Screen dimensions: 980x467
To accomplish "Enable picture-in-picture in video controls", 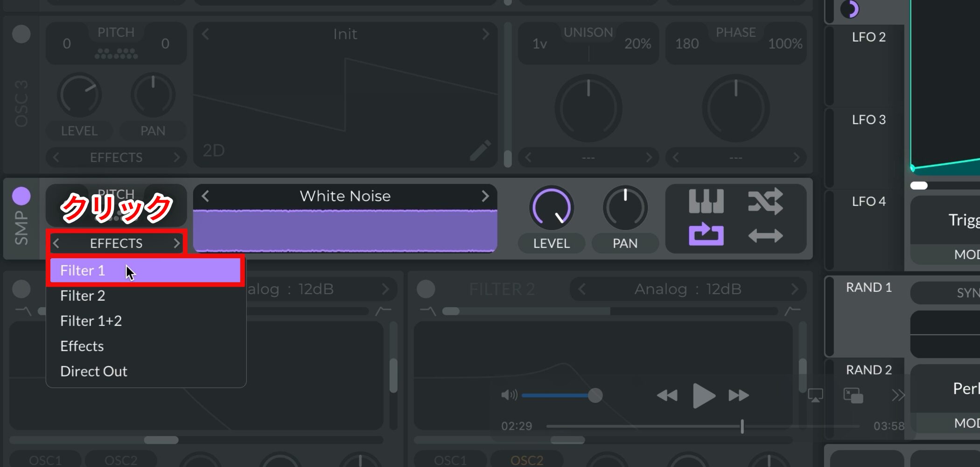I will (x=853, y=396).
